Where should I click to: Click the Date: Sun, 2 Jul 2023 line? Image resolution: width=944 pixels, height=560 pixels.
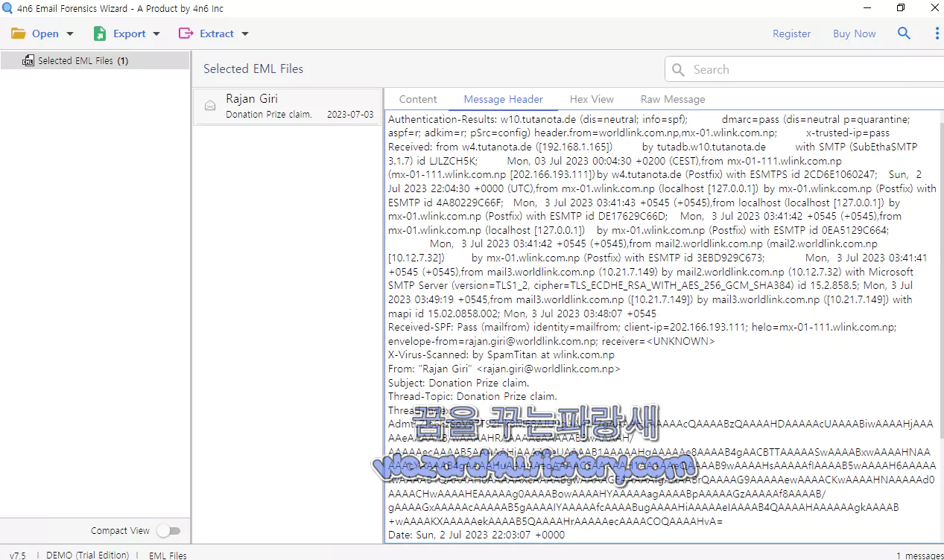pos(476,535)
